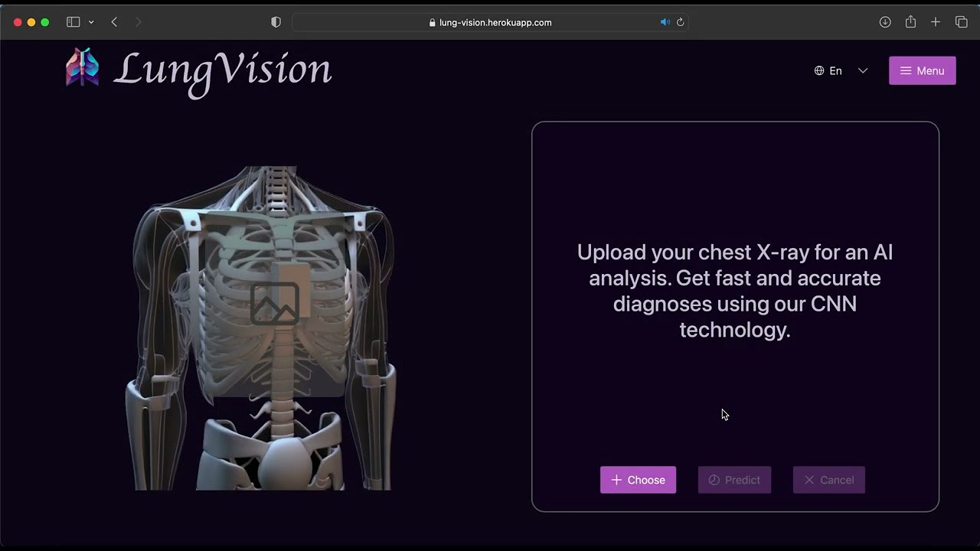The image size is (980, 551).
Task: Mute the tab audio in the address bar
Action: (x=665, y=22)
